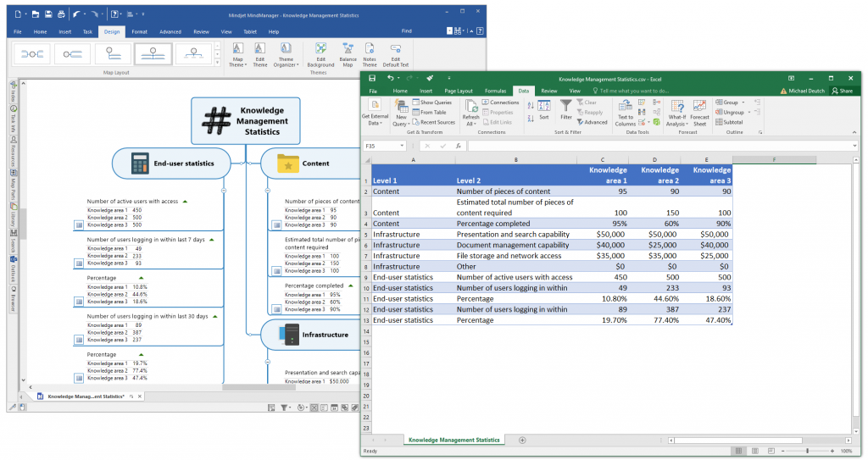Image resolution: width=868 pixels, height=460 pixels.
Task: Switch to Normal view in Excel status bar
Action: point(738,452)
